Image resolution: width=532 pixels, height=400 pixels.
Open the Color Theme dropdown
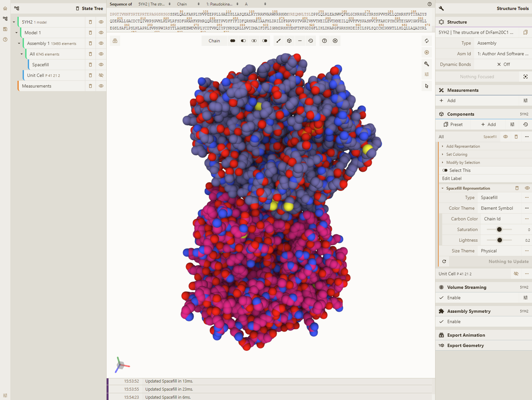point(500,208)
